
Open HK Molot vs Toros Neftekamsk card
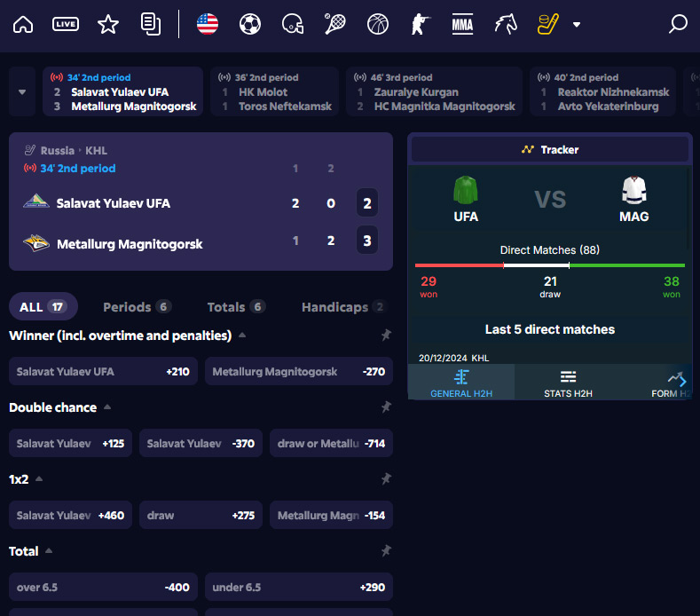click(274, 91)
